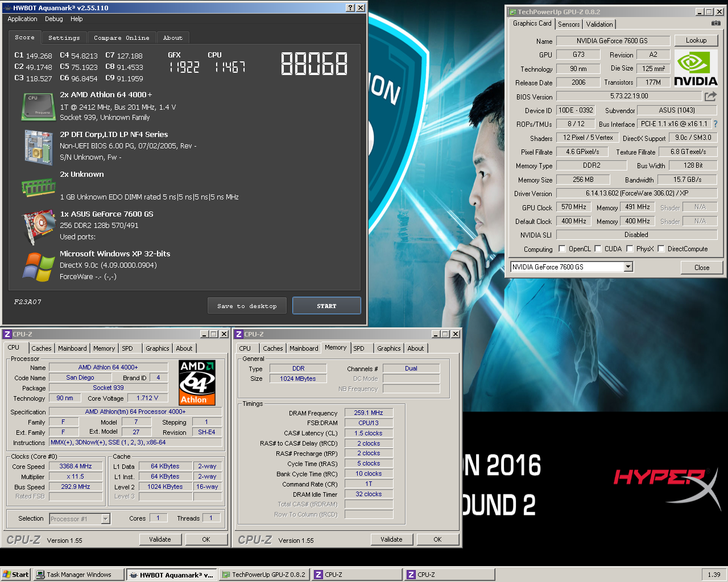
Task: Click the BIOS Version 5.73.22.19.00 field
Action: coord(629,96)
